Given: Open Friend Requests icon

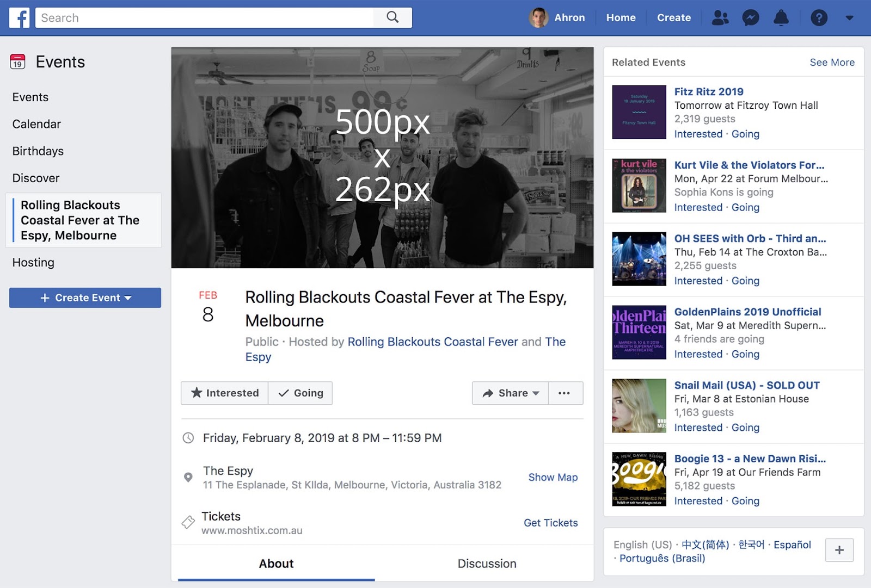Looking at the screenshot, I should 720,18.
